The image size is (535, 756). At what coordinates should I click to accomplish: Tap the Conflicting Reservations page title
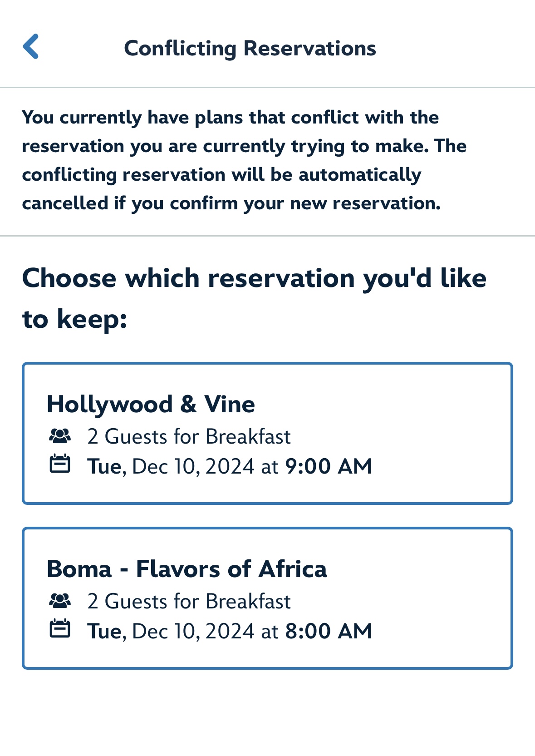250,48
